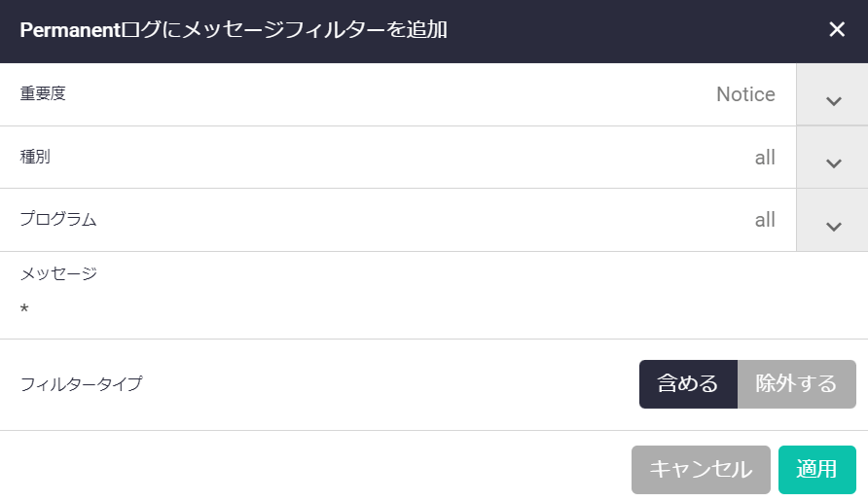This screenshot has height=502, width=868.
Task: Click the 種別 label
Action: pyautogui.click(x=35, y=158)
